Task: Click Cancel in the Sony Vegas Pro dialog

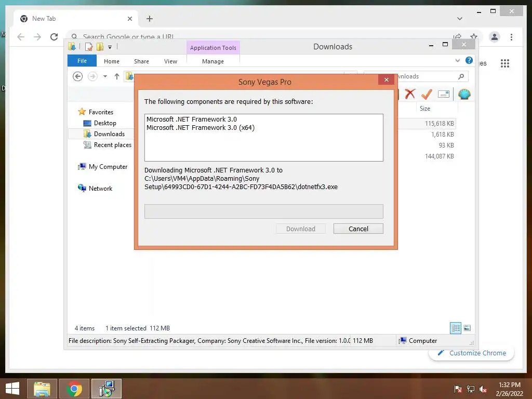Action: (358, 229)
